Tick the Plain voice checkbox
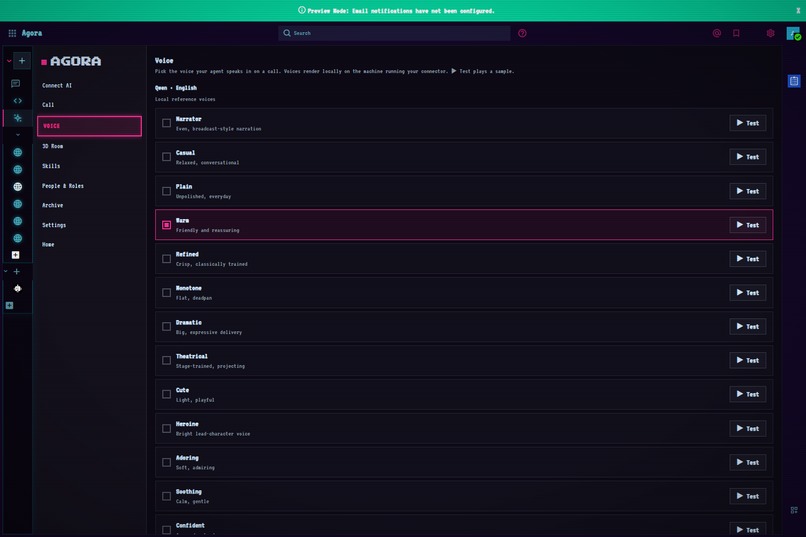 click(166, 191)
